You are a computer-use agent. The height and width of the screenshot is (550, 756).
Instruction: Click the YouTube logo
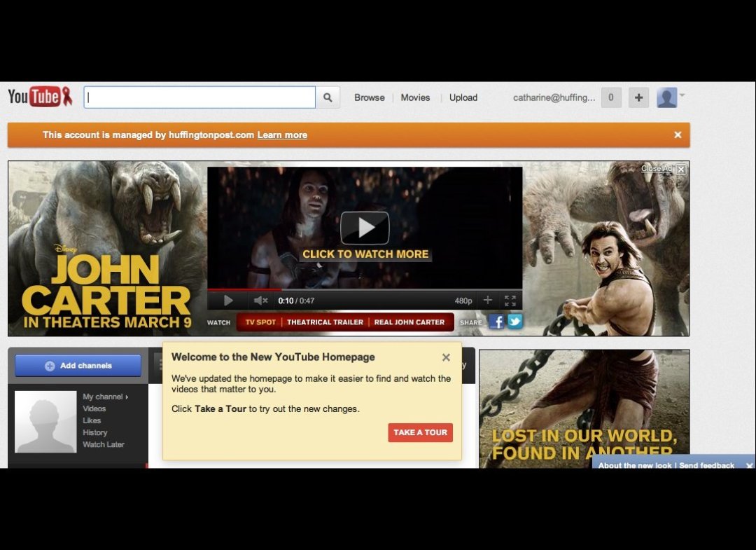[x=40, y=97]
